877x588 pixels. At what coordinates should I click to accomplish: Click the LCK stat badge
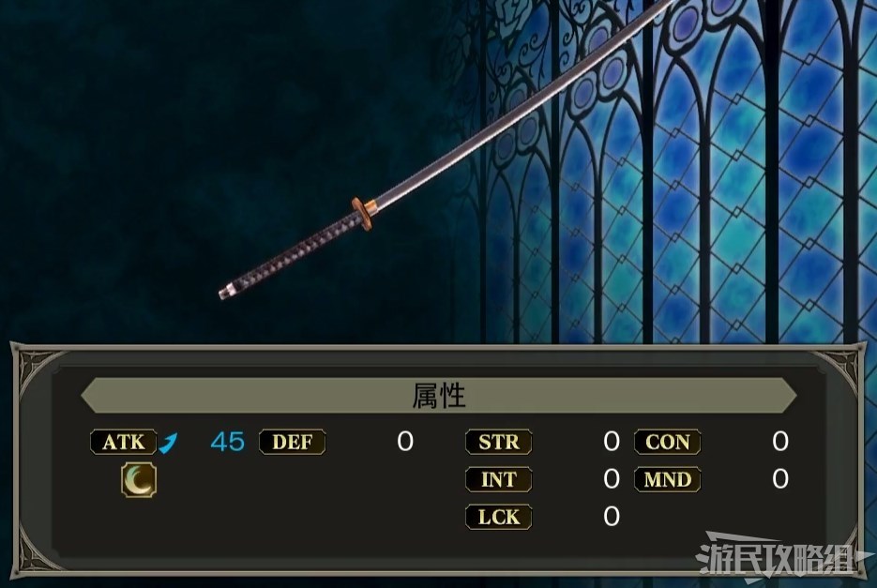(498, 517)
